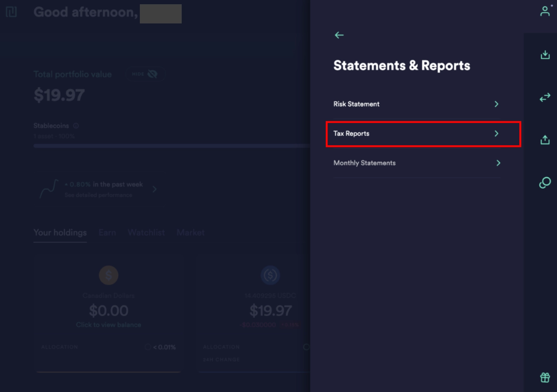557x392 pixels.
Task: Click the Stablecoins allocation bar
Action: pyautogui.click(x=171, y=146)
